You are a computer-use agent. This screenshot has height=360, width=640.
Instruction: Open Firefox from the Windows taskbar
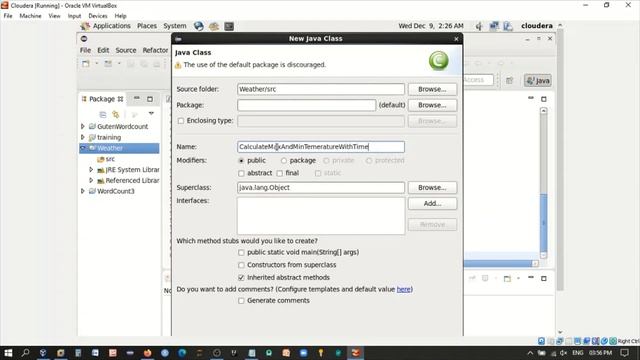click(x=147, y=353)
